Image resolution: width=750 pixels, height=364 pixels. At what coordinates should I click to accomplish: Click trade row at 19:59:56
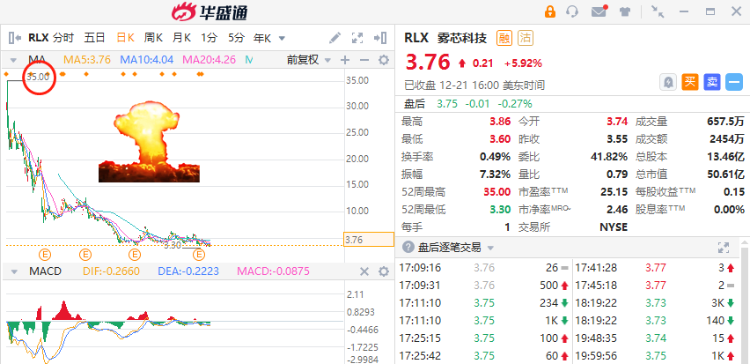click(655, 356)
